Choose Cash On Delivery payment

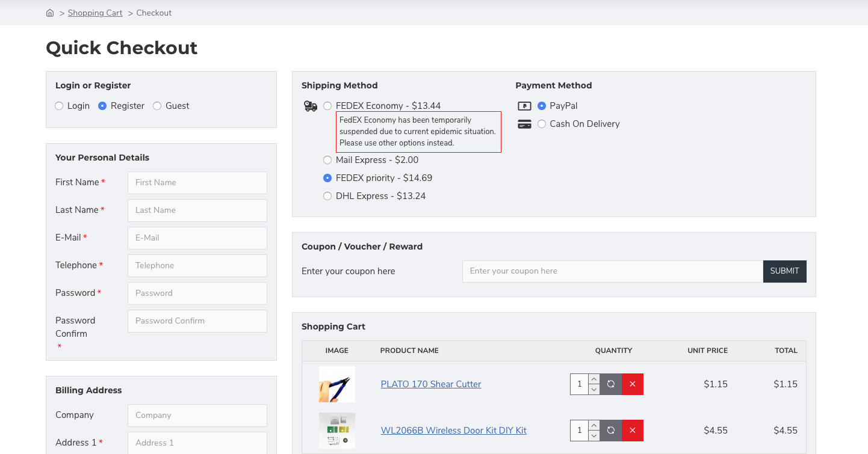coord(542,124)
